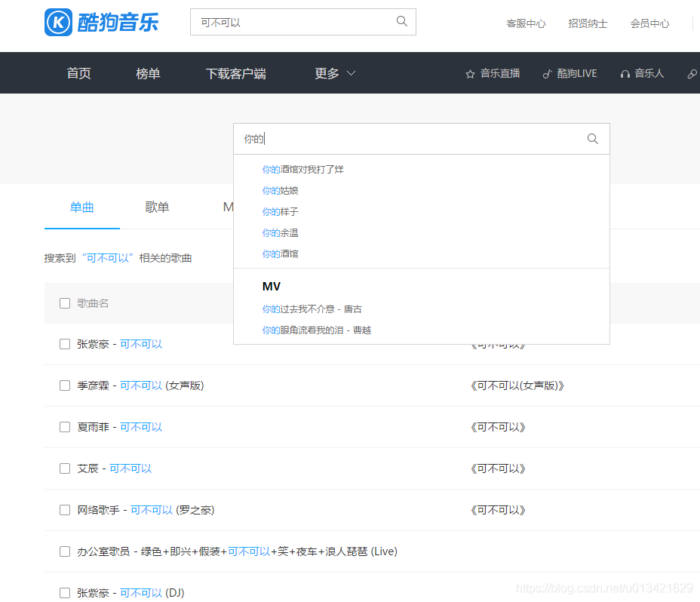This screenshot has height=602, width=700.
Task: Click the microphone icon at navigation bar edge
Action: pos(692,74)
